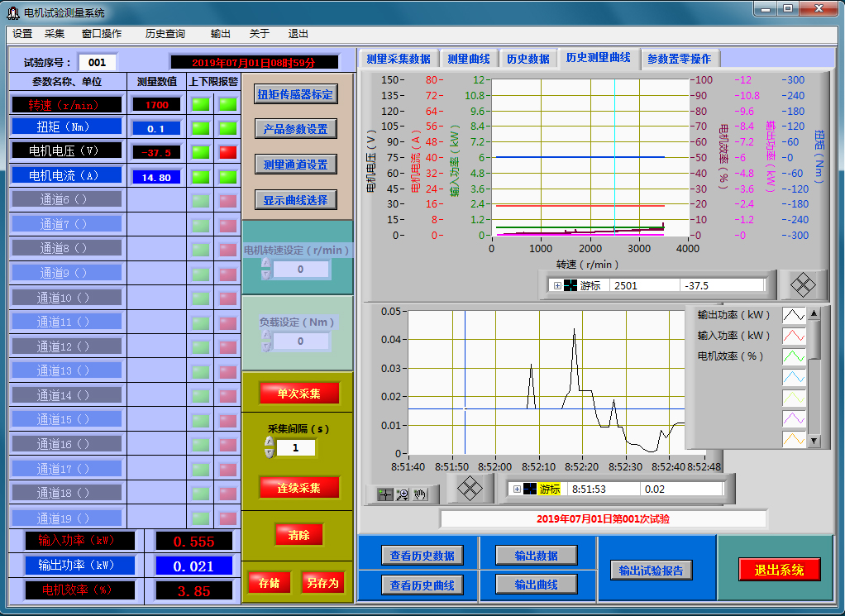Click the magenta plot legend sample
This screenshot has height=616, width=845.
pos(793,418)
